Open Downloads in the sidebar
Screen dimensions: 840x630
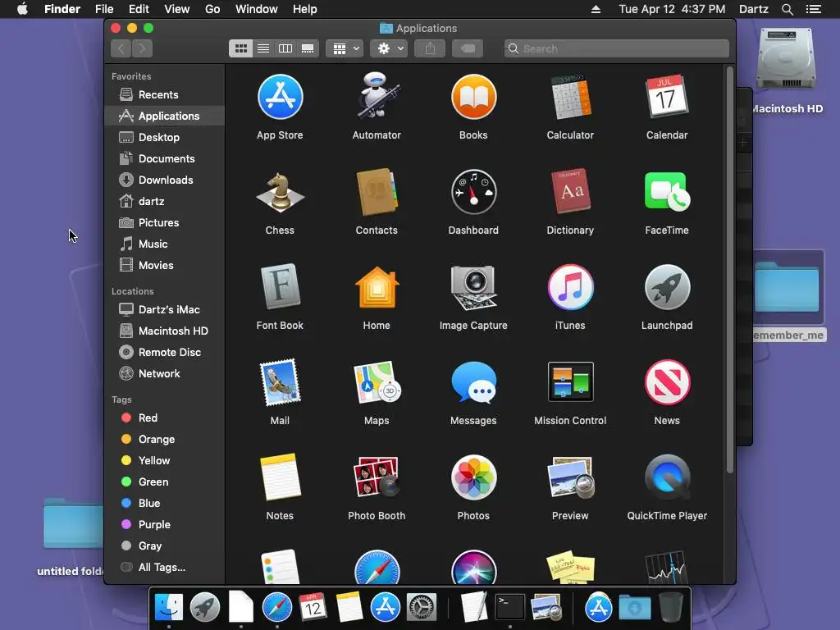[x=164, y=180]
